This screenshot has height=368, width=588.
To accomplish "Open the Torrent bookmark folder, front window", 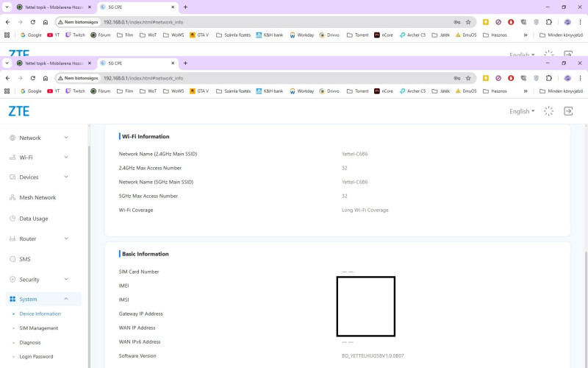I will point(357,91).
